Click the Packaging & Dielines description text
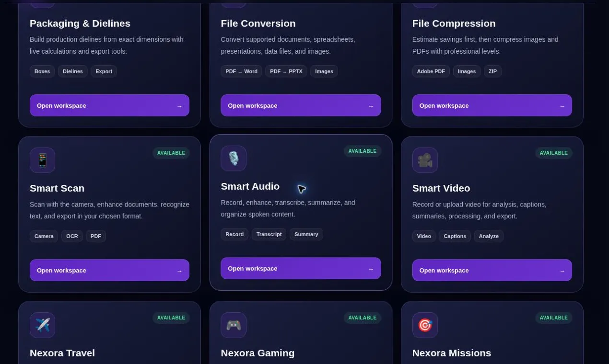609x364 pixels. point(106,45)
